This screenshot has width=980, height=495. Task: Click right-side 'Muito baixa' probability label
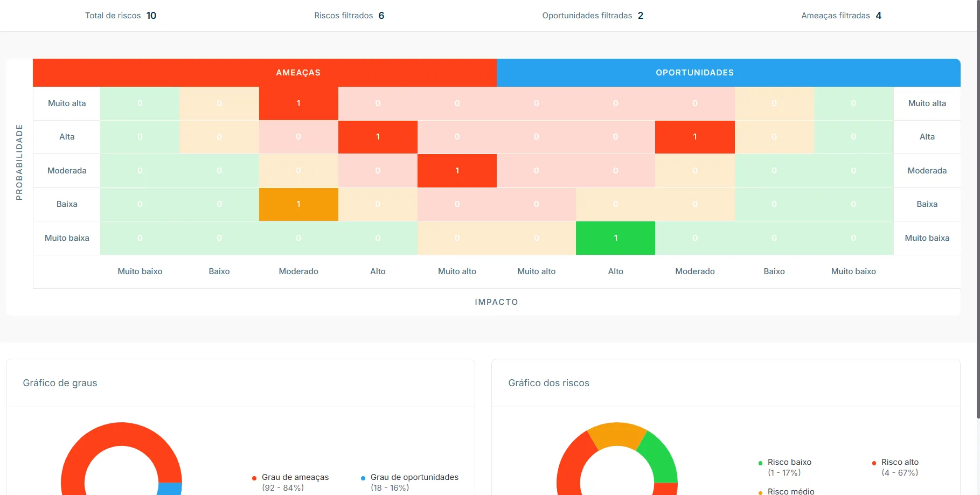(x=927, y=238)
